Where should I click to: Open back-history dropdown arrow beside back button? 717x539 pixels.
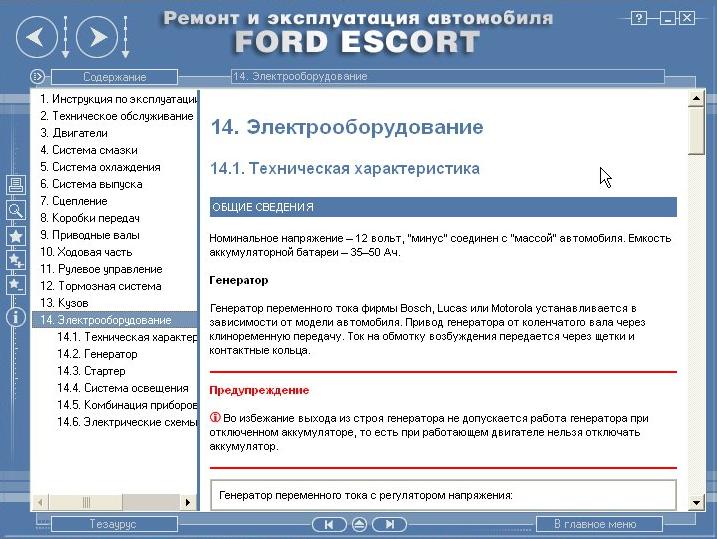(65, 37)
